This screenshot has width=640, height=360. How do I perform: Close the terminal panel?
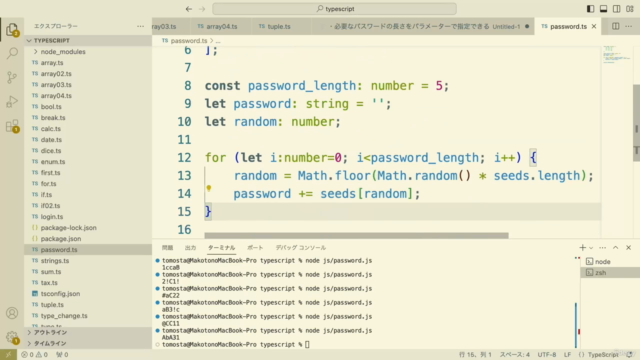click(629, 248)
